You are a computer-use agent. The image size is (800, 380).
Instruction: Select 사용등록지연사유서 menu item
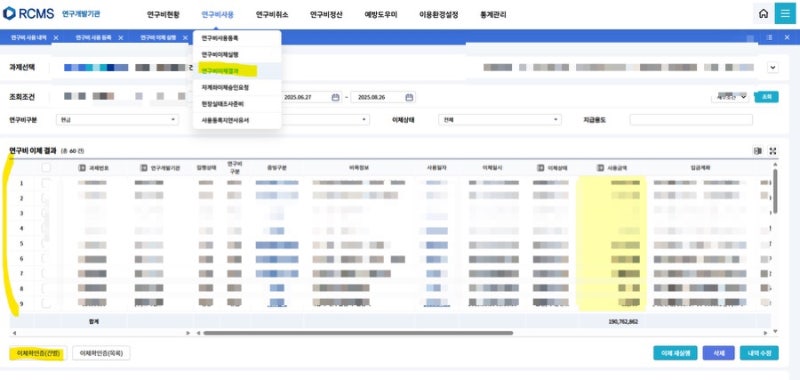(237, 121)
